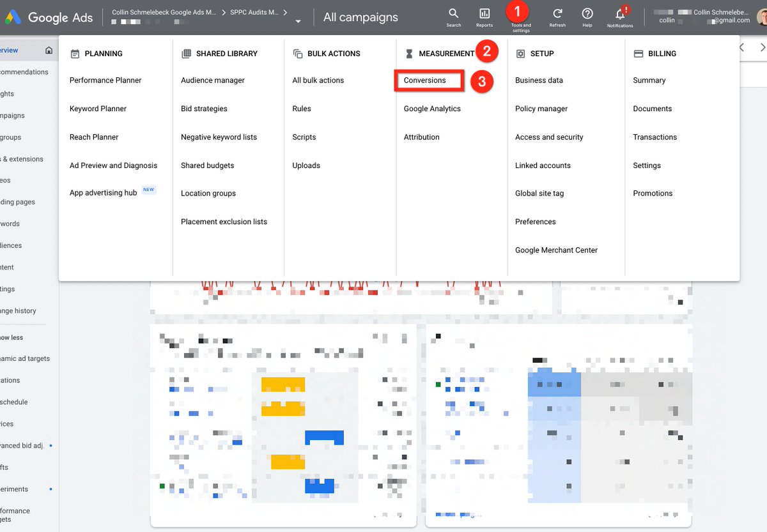The image size is (767, 532).
Task: Open Policy manager
Action: tap(541, 109)
